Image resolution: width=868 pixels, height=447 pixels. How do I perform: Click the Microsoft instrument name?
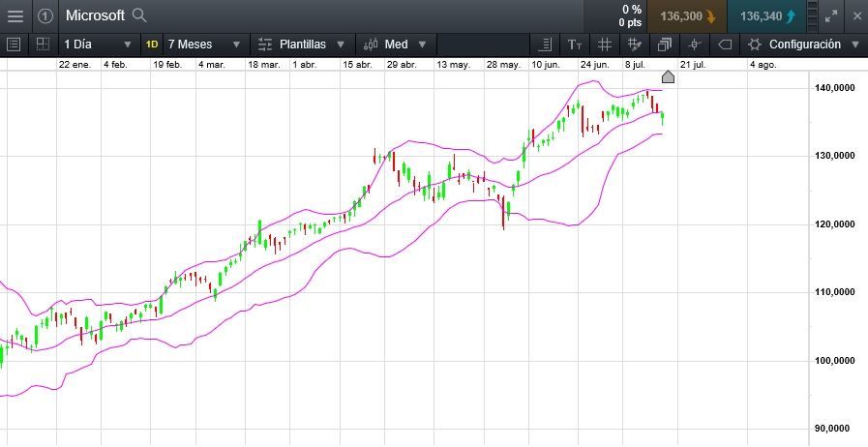[95, 15]
